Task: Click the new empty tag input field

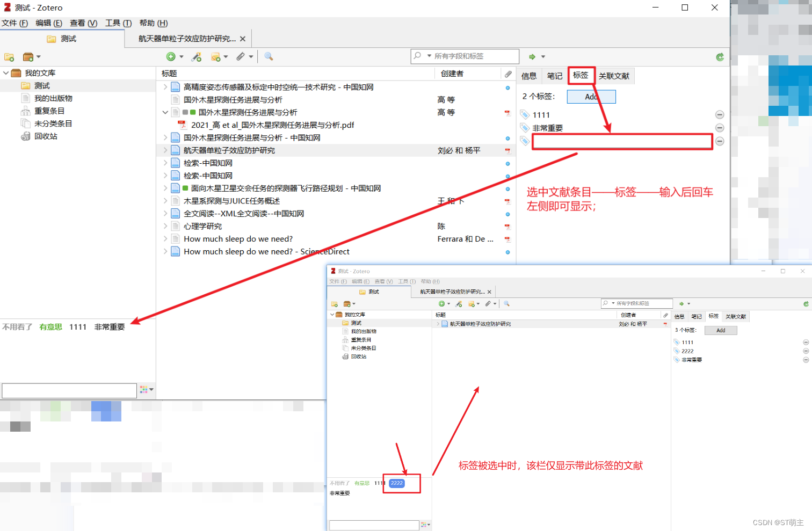Action: (622, 141)
